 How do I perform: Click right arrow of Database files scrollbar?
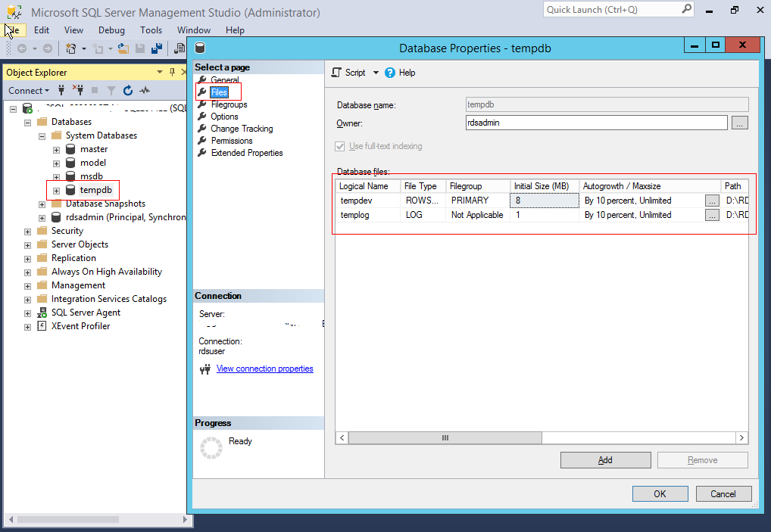(741, 437)
